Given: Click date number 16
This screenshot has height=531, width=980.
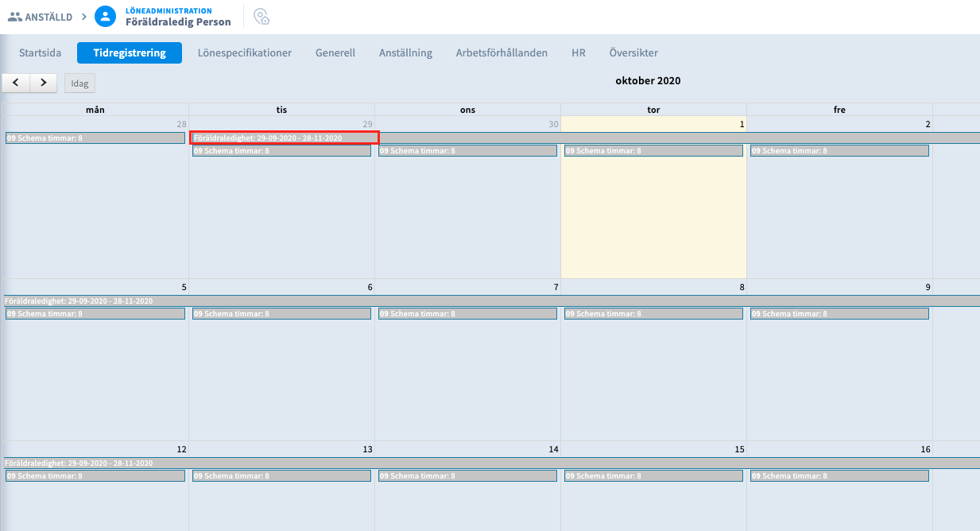Looking at the screenshot, I should pos(925,449).
